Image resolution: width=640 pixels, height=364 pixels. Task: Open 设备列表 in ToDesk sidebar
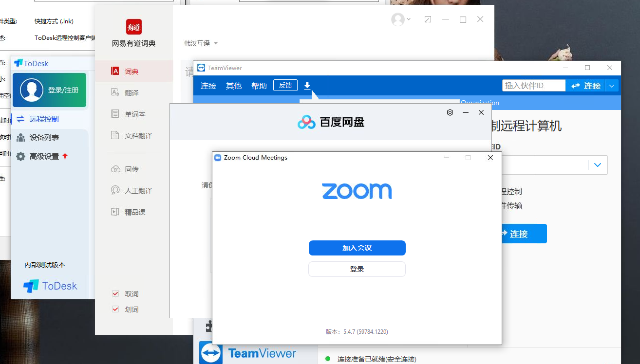coord(44,138)
